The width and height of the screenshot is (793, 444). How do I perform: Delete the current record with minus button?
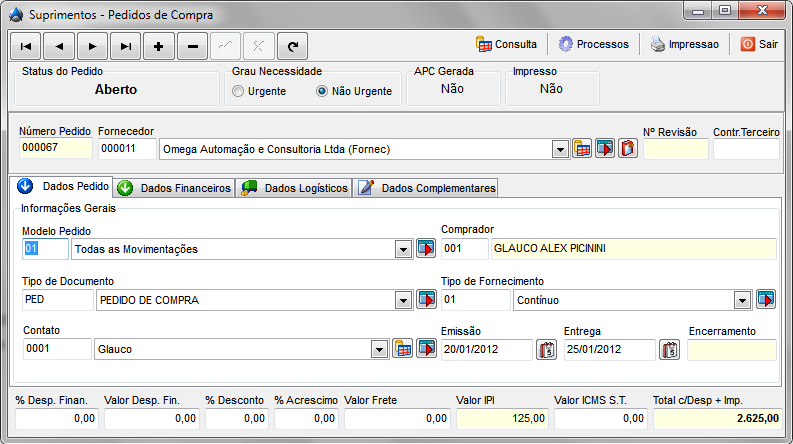(x=192, y=46)
